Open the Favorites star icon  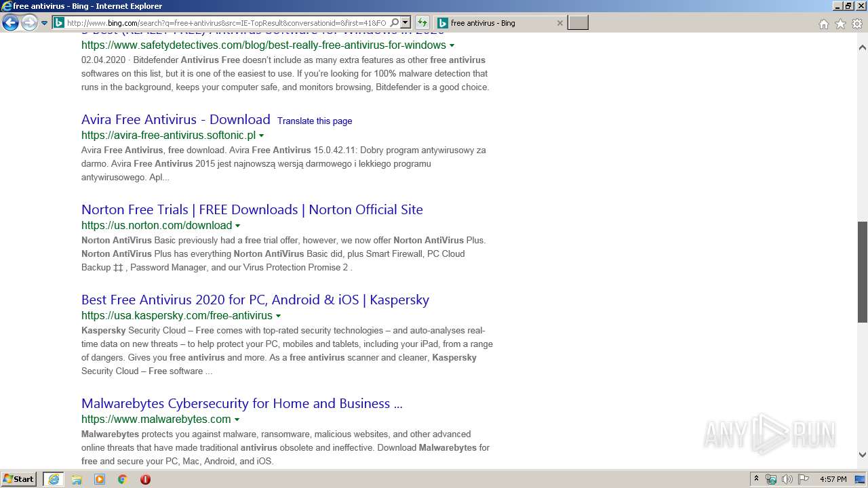click(840, 24)
